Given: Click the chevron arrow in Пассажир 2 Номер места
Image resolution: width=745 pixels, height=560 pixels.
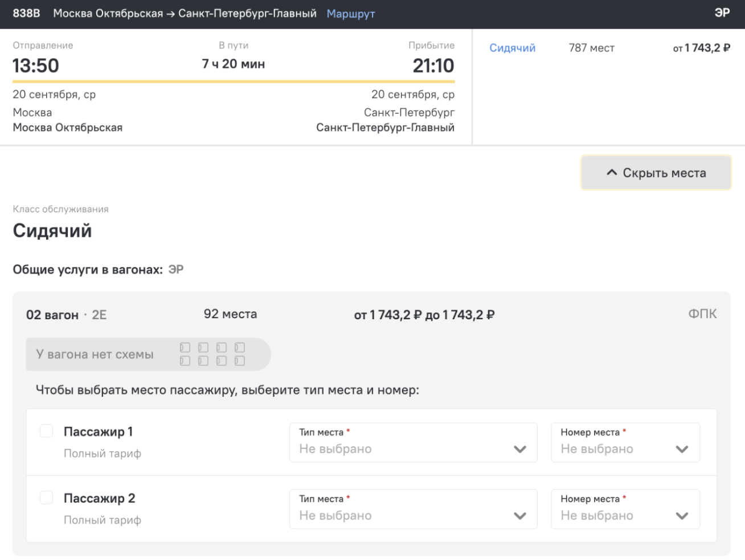Looking at the screenshot, I should [682, 516].
